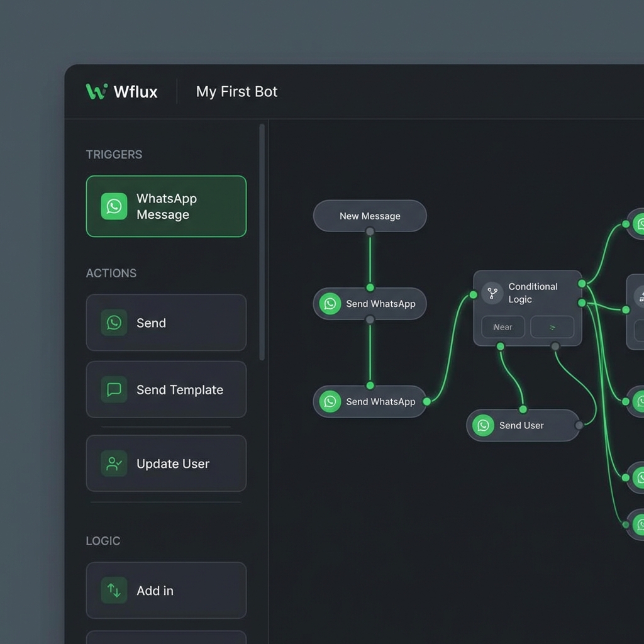Click the Wflux brand name text
The width and height of the screenshot is (644, 644).
[x=135, y=92]
